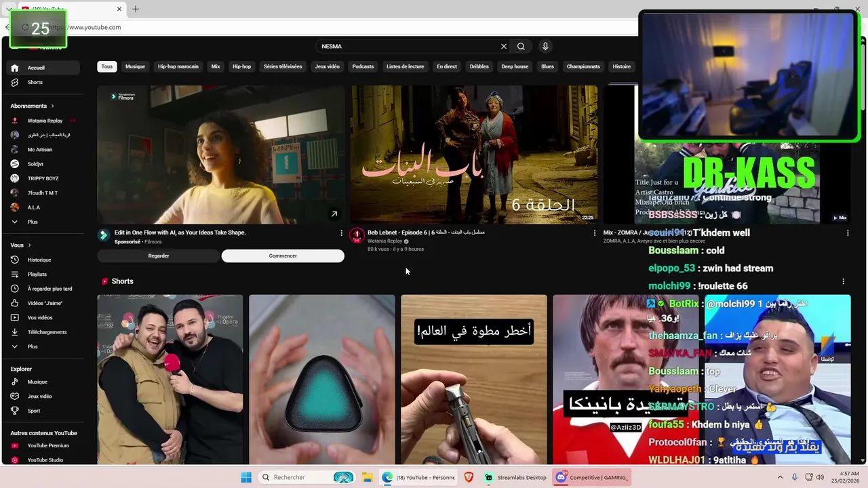
Task: Open browser tab list dropdown arrow
Action: (x=7, y=9)
